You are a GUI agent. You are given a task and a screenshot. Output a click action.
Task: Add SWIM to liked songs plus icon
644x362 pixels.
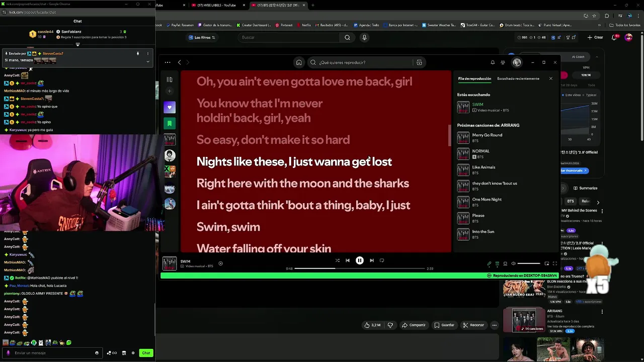(220, 263)
